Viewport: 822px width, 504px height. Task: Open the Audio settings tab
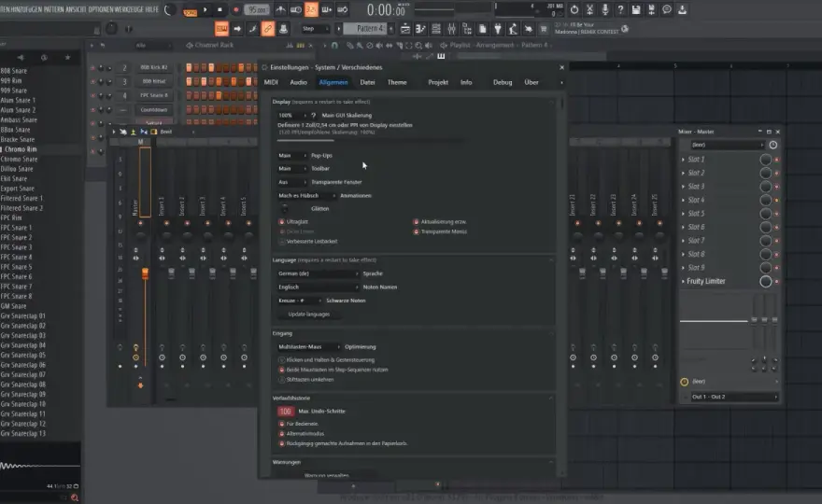click(298, 82)
